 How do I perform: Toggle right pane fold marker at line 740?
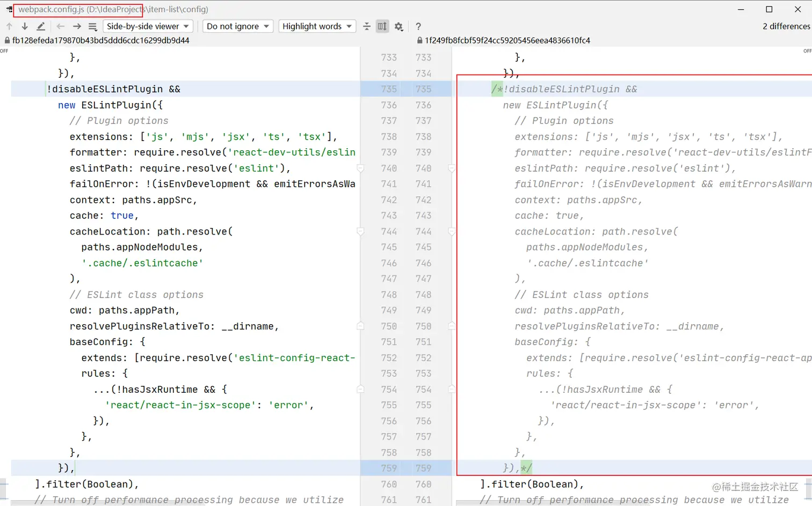[x=452, y=168]
